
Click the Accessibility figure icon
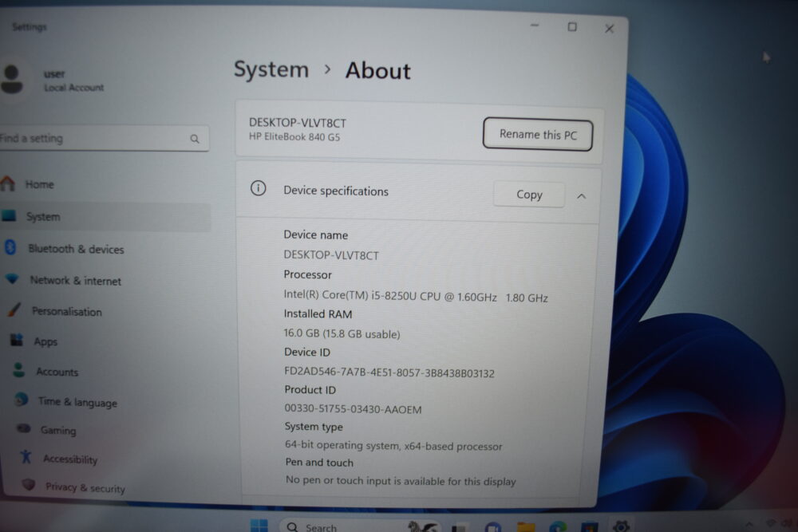(x=26, y=457)
